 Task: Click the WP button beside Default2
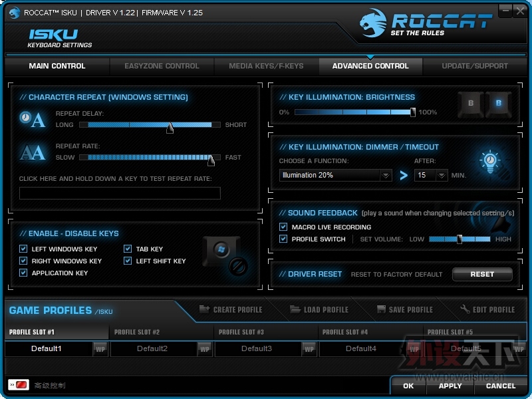coord(205,349)
